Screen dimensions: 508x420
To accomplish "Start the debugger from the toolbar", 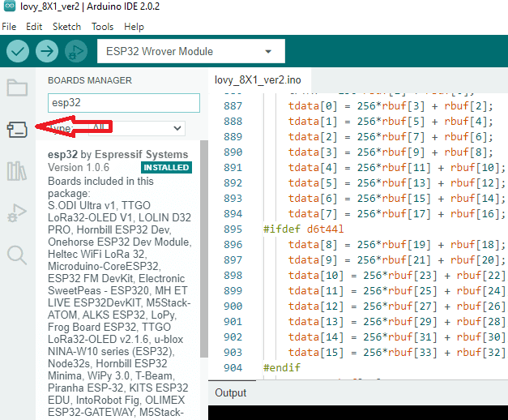I will 76,51.
